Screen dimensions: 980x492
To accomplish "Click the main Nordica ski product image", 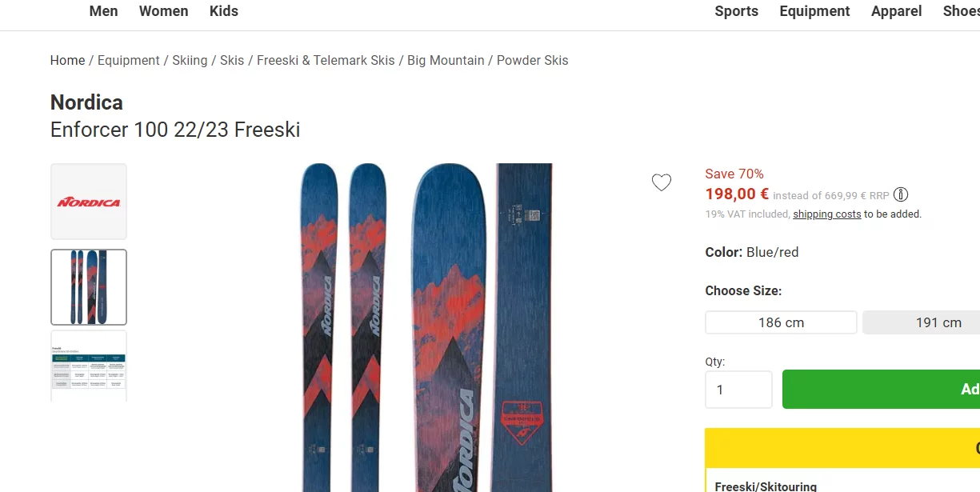I will click(426, 328).
